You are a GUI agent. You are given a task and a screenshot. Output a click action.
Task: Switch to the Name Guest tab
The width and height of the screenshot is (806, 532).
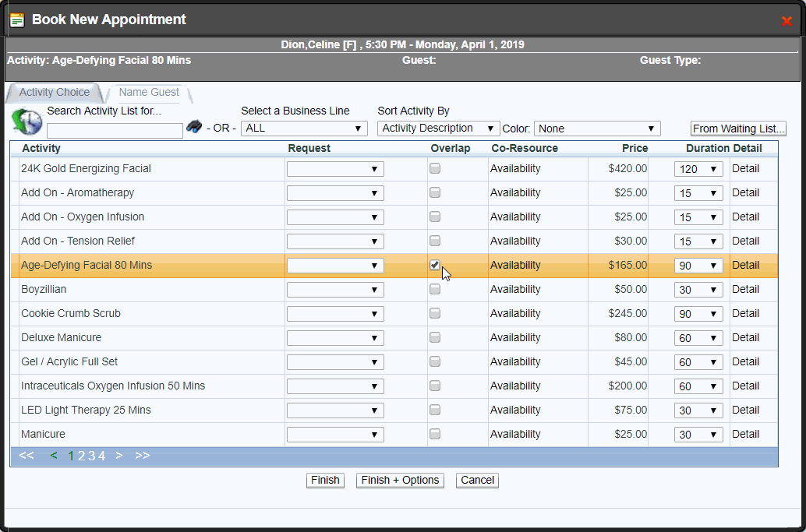149,93
